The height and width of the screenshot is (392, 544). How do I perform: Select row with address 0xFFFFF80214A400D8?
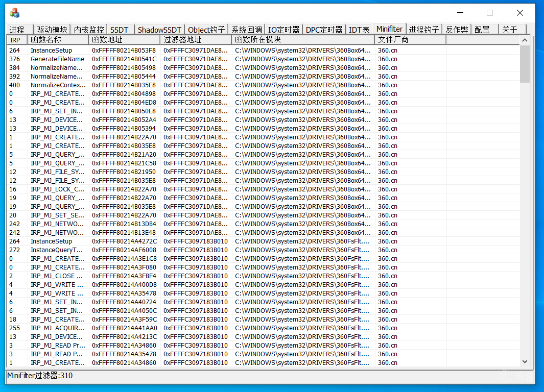click(x=263, y=284)
